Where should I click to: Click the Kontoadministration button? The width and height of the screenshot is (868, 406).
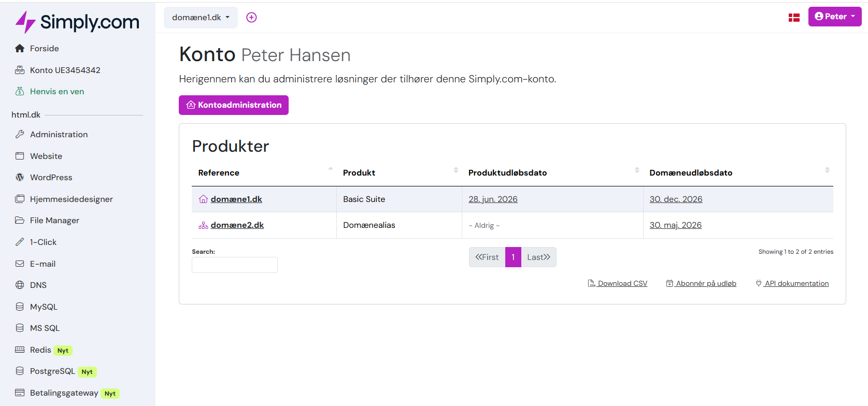point(234,105)
